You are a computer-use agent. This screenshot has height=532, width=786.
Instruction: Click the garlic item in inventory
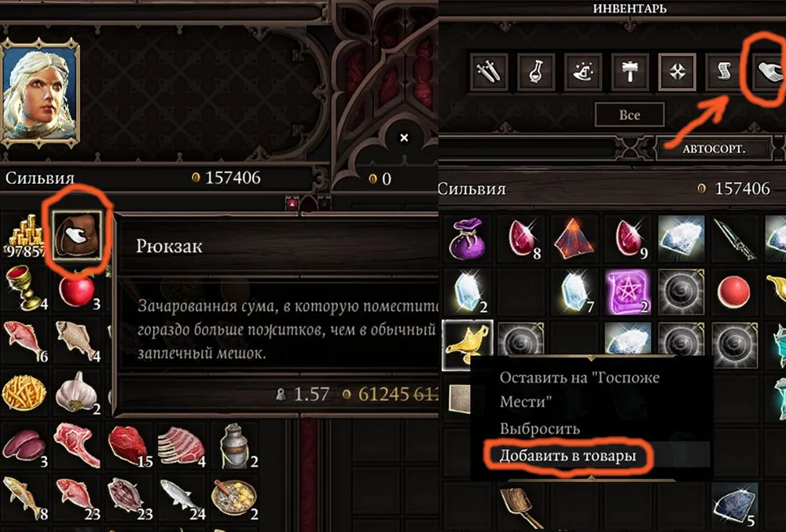pyautogui.click(x=76, y=392)
